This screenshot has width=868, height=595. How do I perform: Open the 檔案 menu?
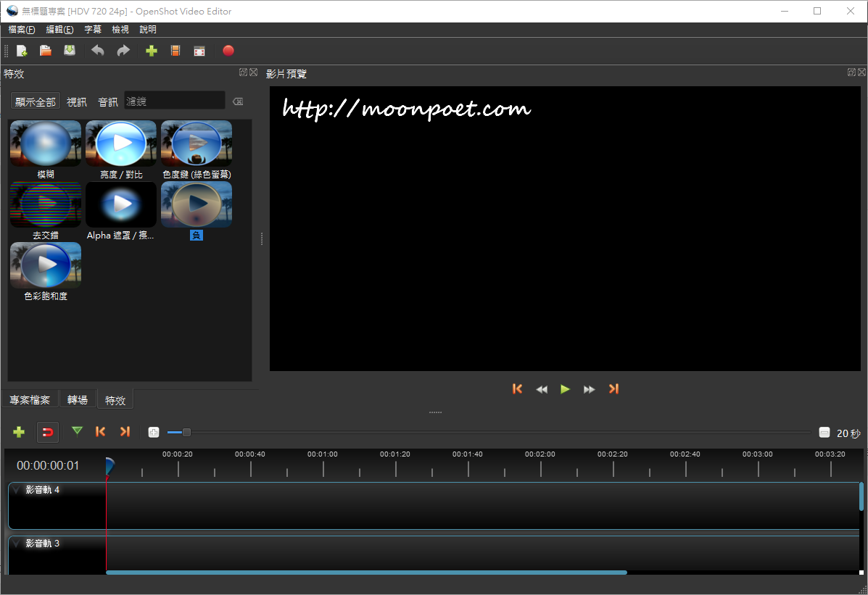click(21, 30)
